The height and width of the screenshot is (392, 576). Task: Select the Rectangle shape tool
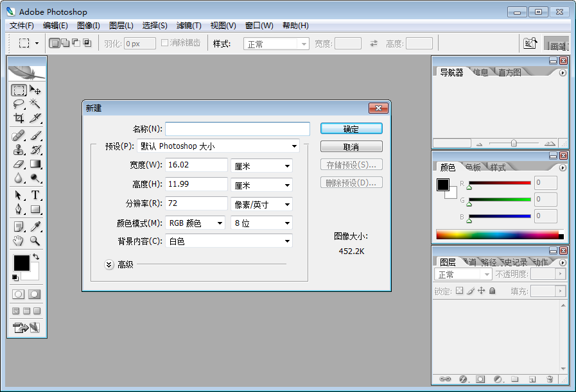(35, 209)
